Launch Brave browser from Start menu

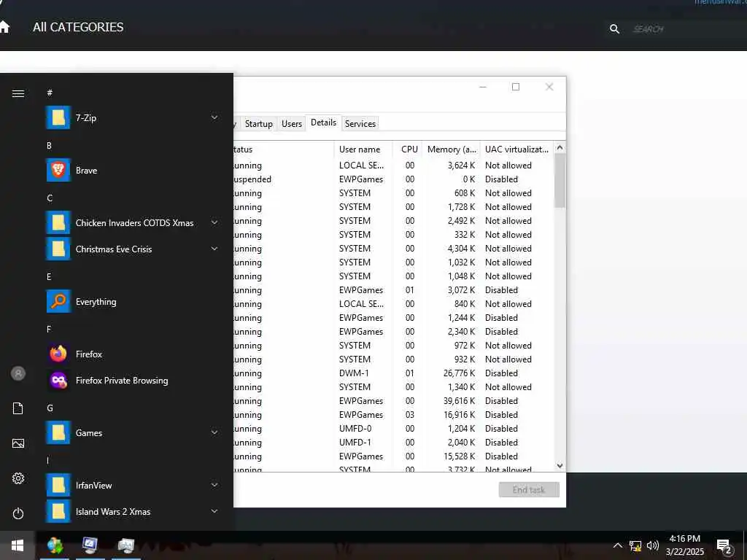click(x=132, y=170)
